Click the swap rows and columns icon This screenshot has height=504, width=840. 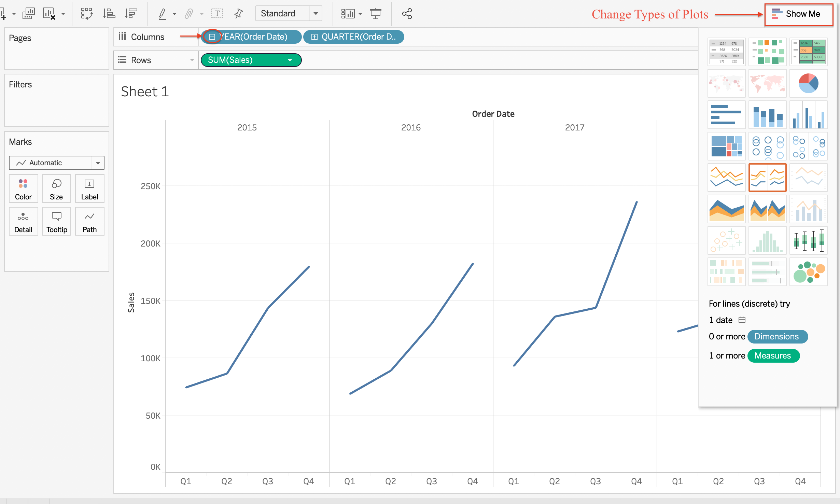pos(87,14)
